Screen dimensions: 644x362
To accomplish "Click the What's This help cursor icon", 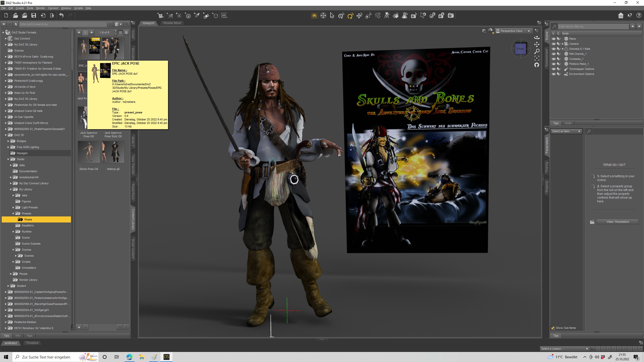I will [630, 16].
